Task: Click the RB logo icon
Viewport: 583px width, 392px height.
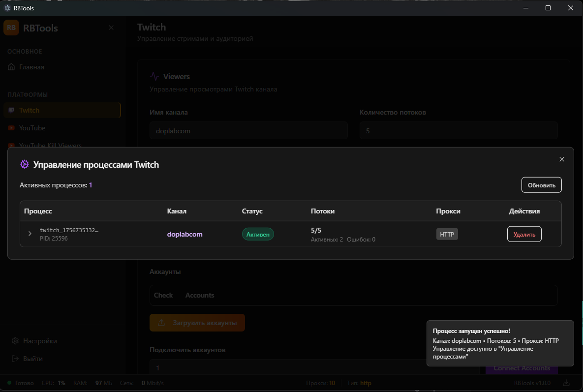Action: click(11, 28)
